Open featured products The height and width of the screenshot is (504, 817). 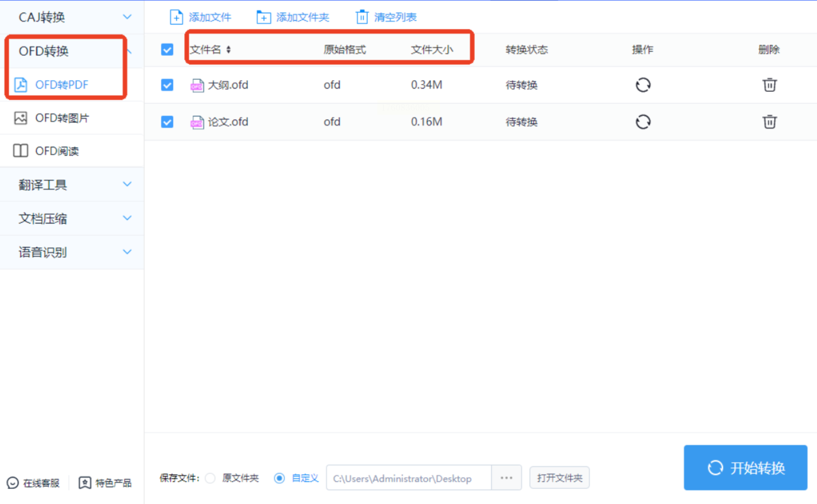click(x=105, y=483)
